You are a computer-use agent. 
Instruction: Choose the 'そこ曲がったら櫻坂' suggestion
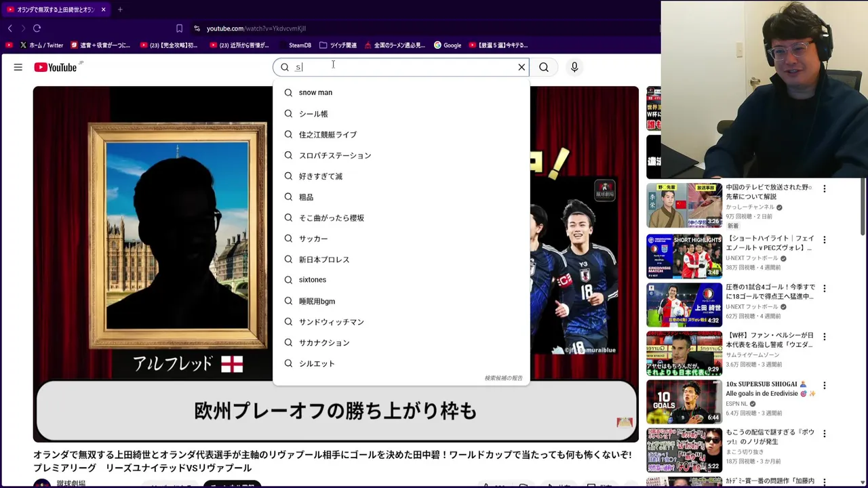[x=401, y=218]
